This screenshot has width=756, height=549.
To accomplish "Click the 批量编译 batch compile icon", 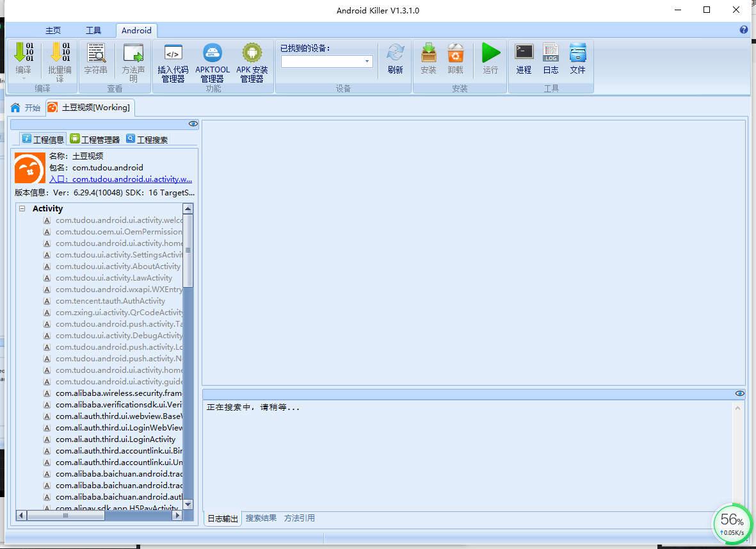I will tap(60, 53).
